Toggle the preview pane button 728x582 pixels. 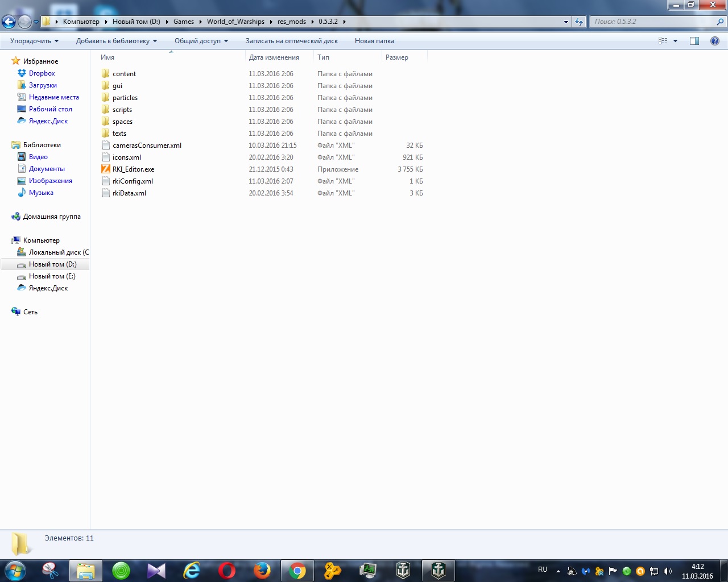694,41
